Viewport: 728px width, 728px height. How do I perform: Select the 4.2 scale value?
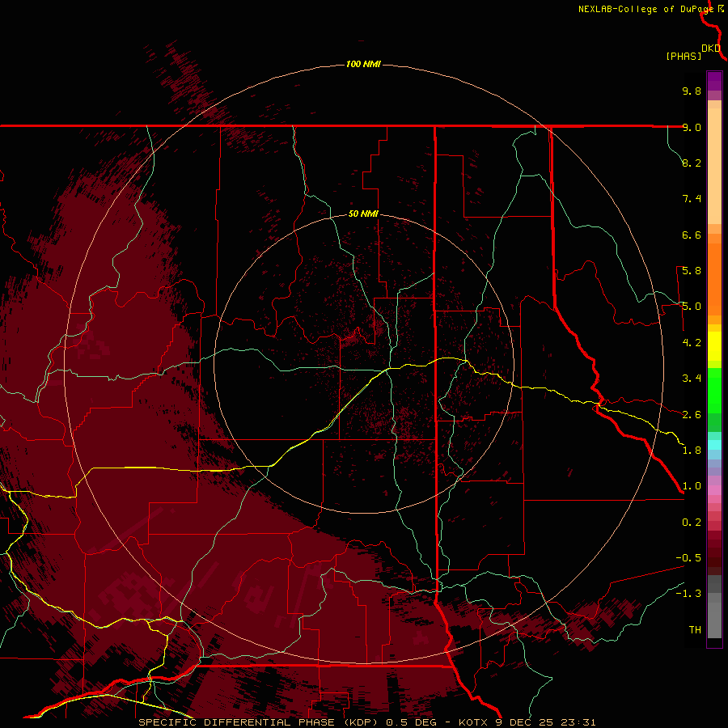tap(692, 343)
